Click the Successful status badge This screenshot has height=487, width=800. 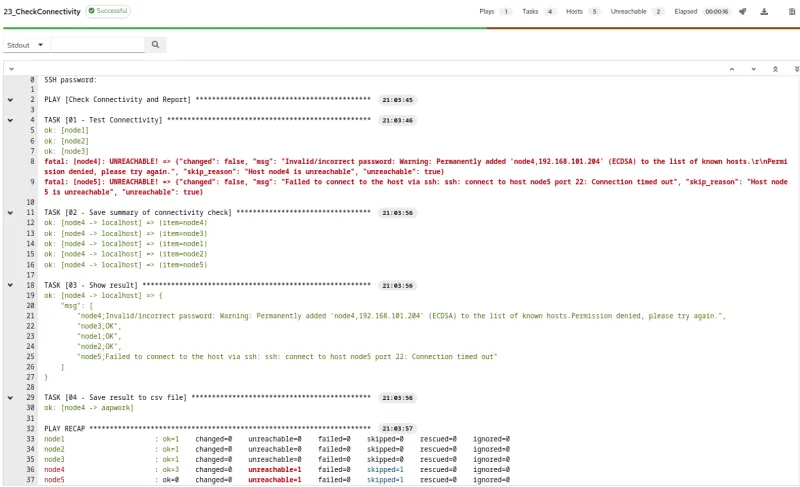pyautogui.click(x=108, y=11)
